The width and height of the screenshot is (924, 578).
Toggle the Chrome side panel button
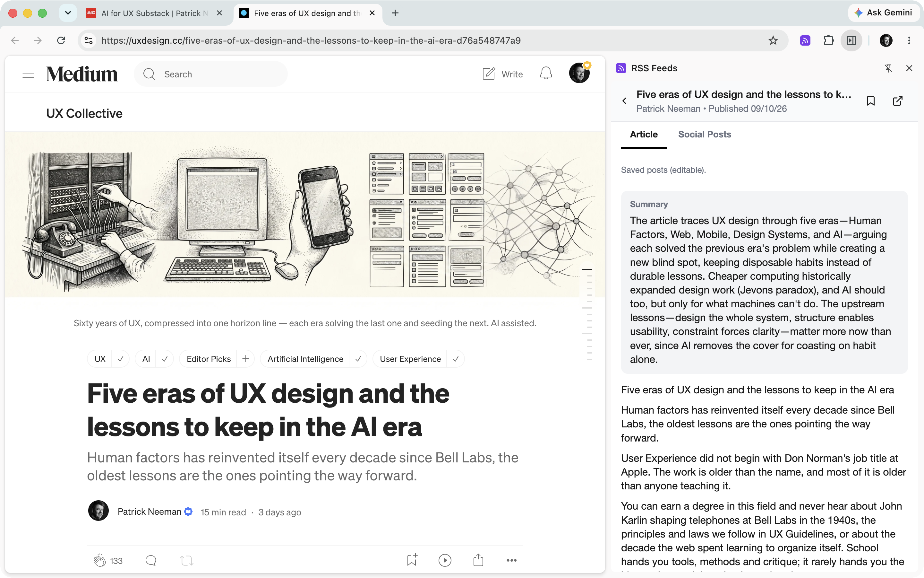tap(851, 40)
